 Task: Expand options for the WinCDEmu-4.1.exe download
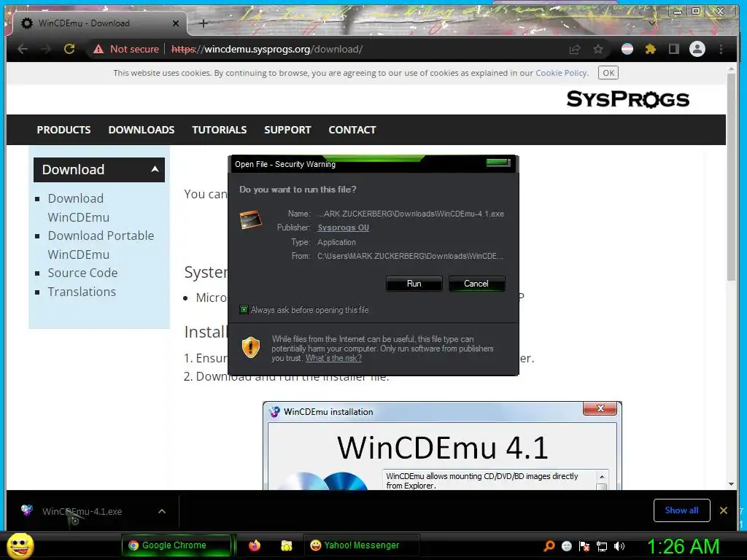[x=162, y=511]
